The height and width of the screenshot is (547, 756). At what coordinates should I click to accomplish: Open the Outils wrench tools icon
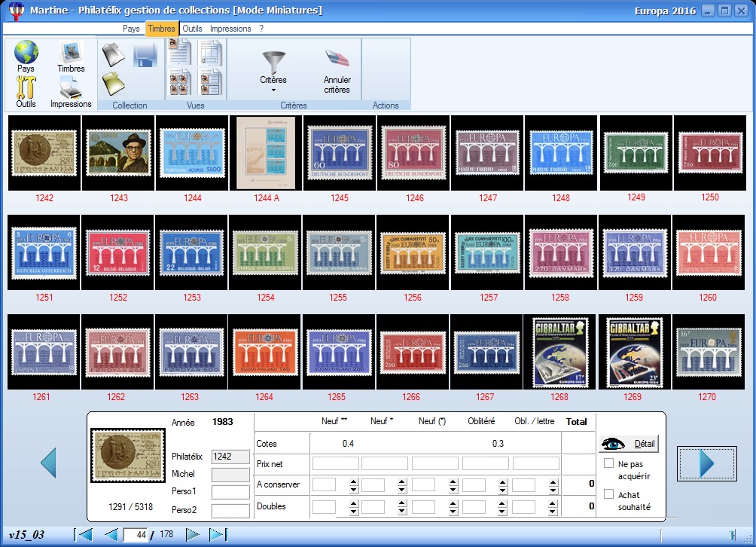tap(26, 87)
